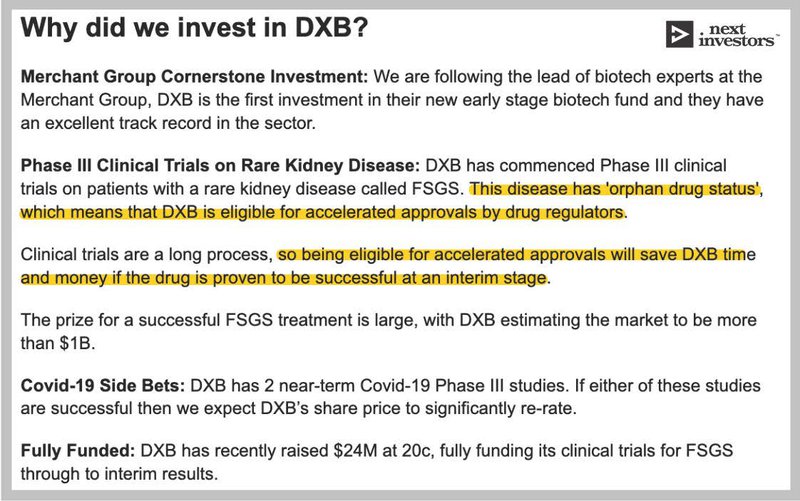Click 'Clinical trials are a long process' text
The height and width of the screenshot is (501, 800).
[146, 254]
